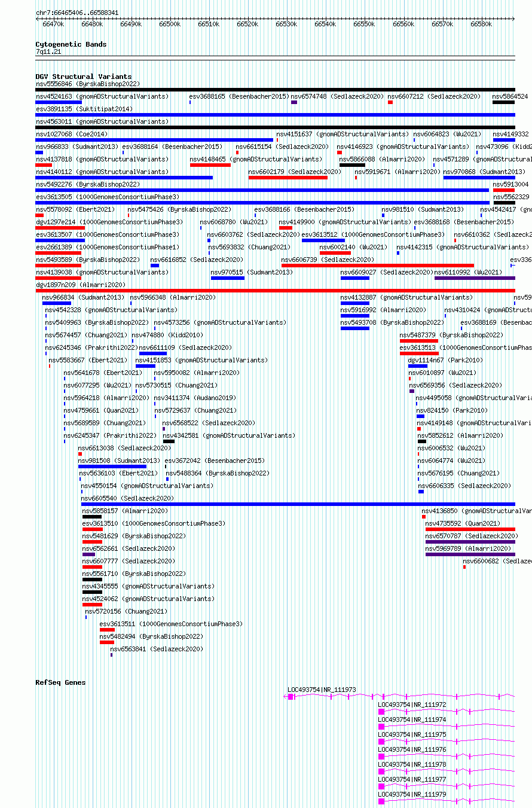Click the RefSeq Genes track title

60,682
